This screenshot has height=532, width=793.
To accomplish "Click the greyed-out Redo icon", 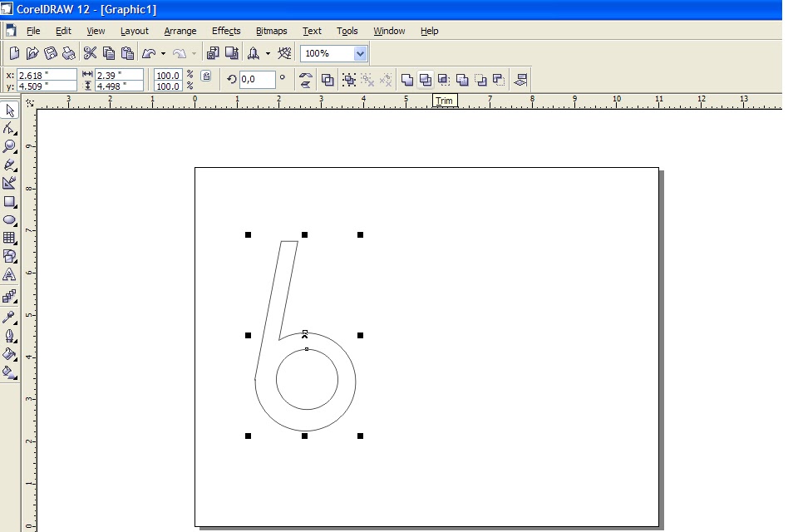I will tap(180, 53).
